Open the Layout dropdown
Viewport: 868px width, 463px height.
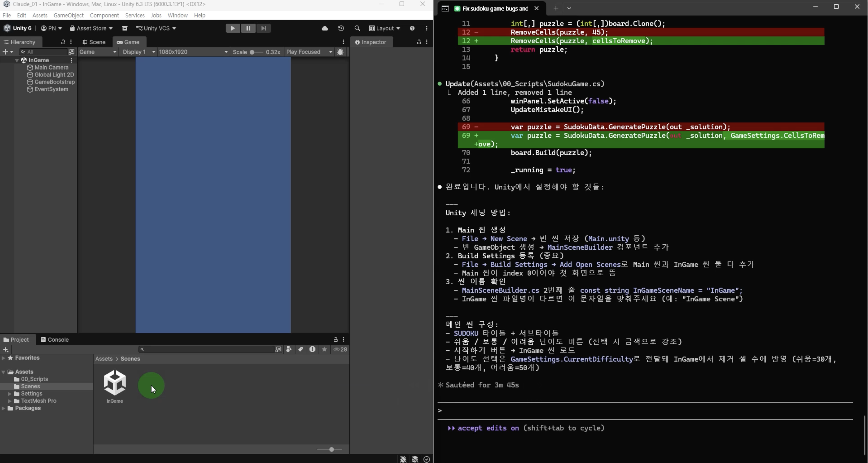click(384, 28)
